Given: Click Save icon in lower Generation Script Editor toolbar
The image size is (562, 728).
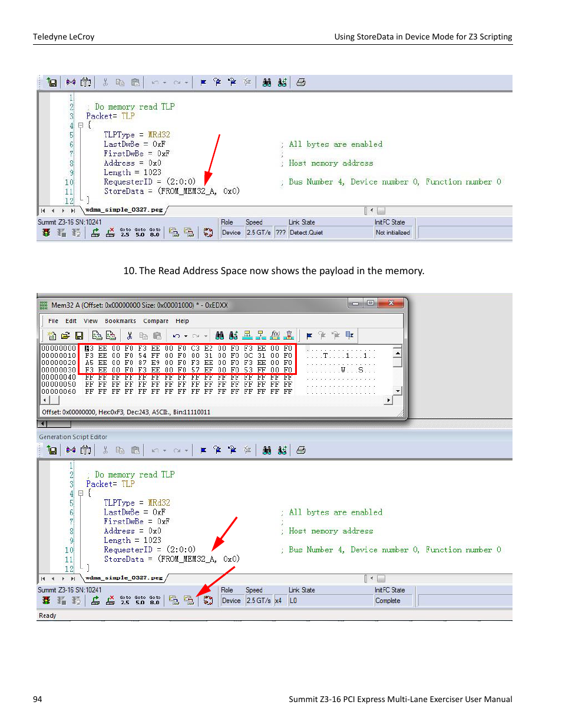Looking at the screenshot, I should click(x=52, y=450).
